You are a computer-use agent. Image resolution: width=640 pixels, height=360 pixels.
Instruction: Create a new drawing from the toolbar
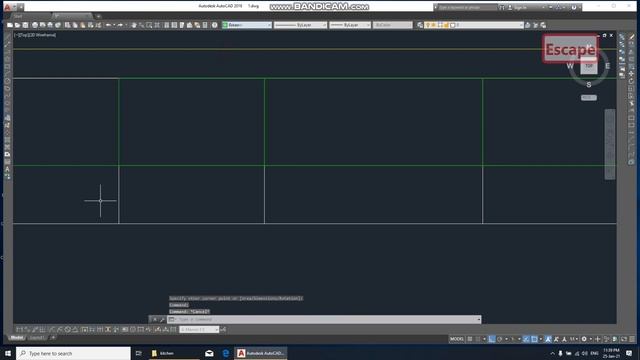point(10,25)
